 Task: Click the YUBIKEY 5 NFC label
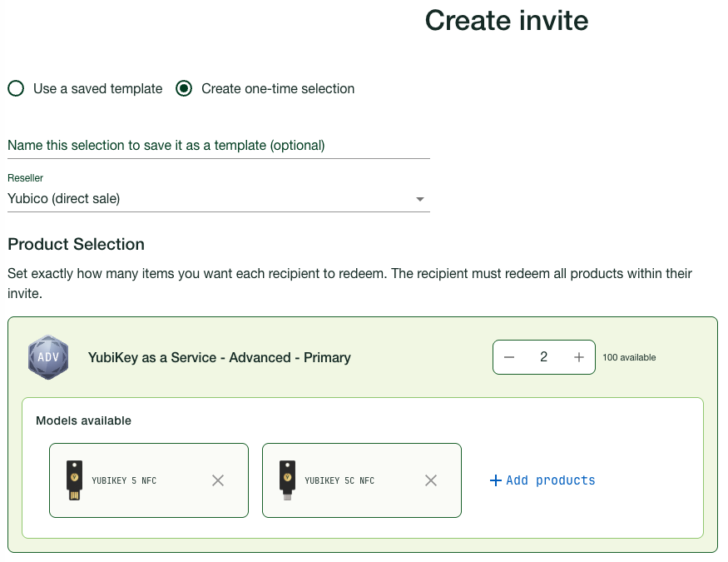click(124, 480)
